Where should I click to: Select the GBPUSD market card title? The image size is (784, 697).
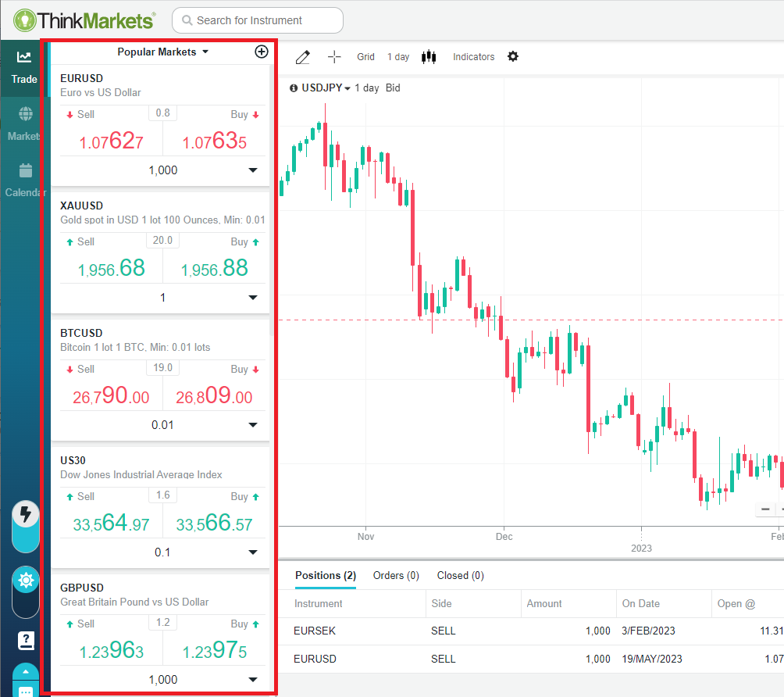coord(82,588)
